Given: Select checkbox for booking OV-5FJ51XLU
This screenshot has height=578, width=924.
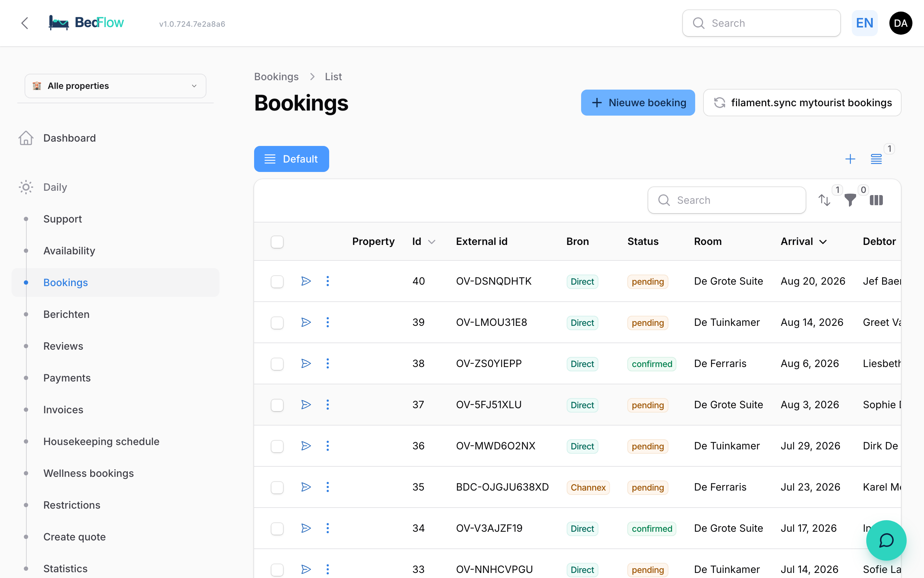Looking at the screenshot, I should 277,405.
